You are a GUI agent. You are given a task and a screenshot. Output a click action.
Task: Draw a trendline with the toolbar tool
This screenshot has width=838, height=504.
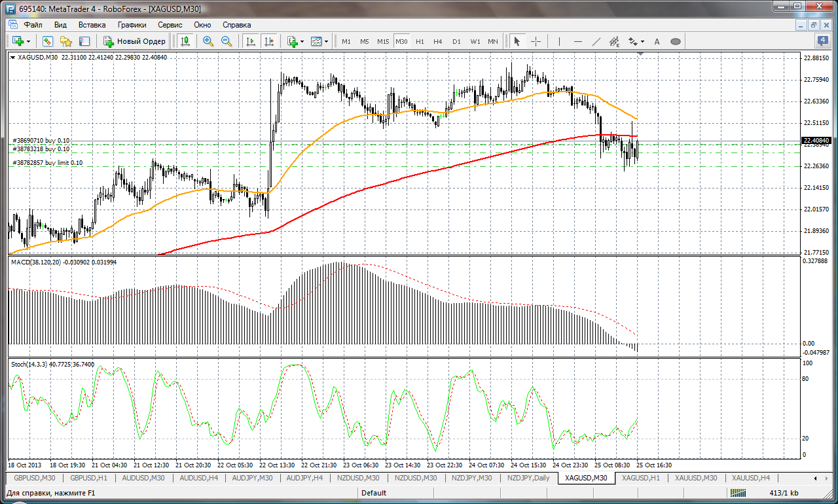point(596,41)
